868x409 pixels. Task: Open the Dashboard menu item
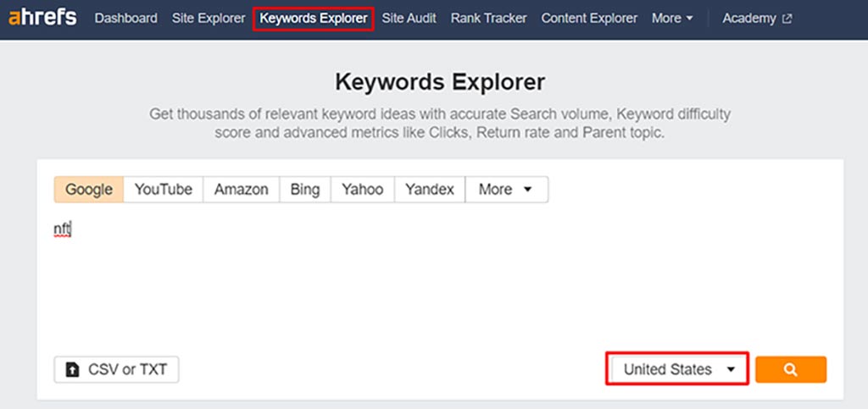pyautogui.click(x=125, y=18)
